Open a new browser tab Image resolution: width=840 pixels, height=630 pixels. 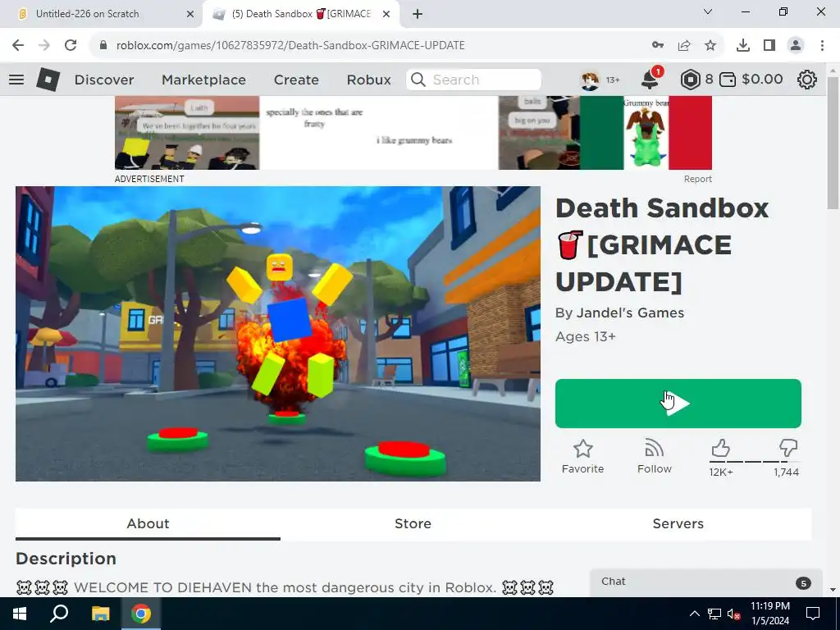click(418, 14)
